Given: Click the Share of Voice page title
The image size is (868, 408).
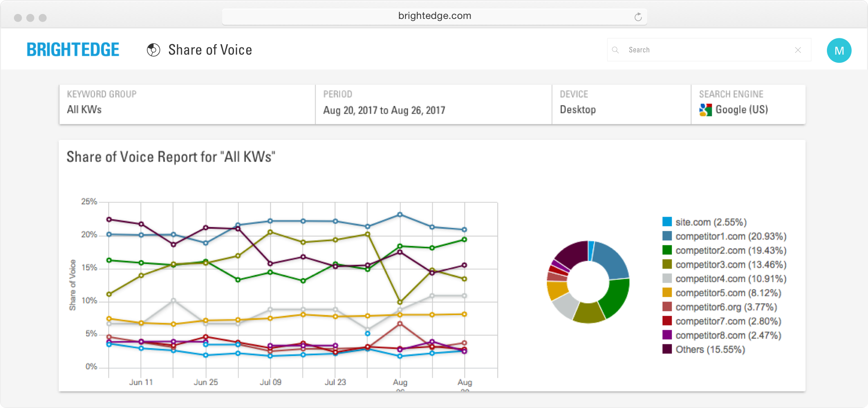Looking at the screenshot, I should coord(210,50).
